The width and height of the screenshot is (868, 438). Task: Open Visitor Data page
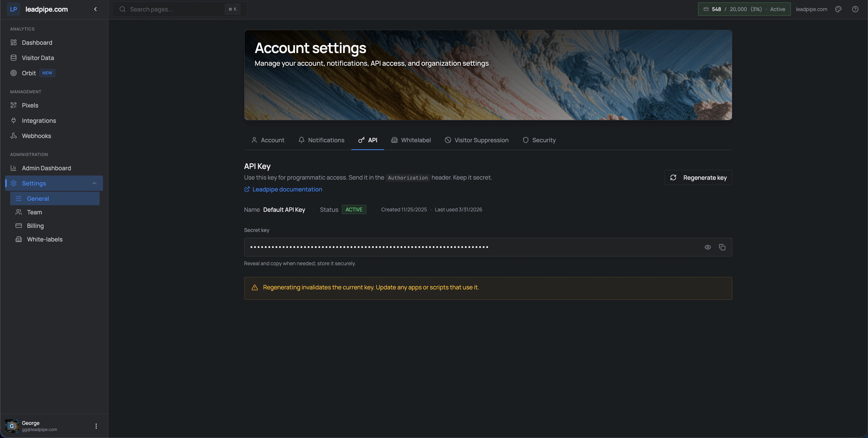[x=38, y=58]
